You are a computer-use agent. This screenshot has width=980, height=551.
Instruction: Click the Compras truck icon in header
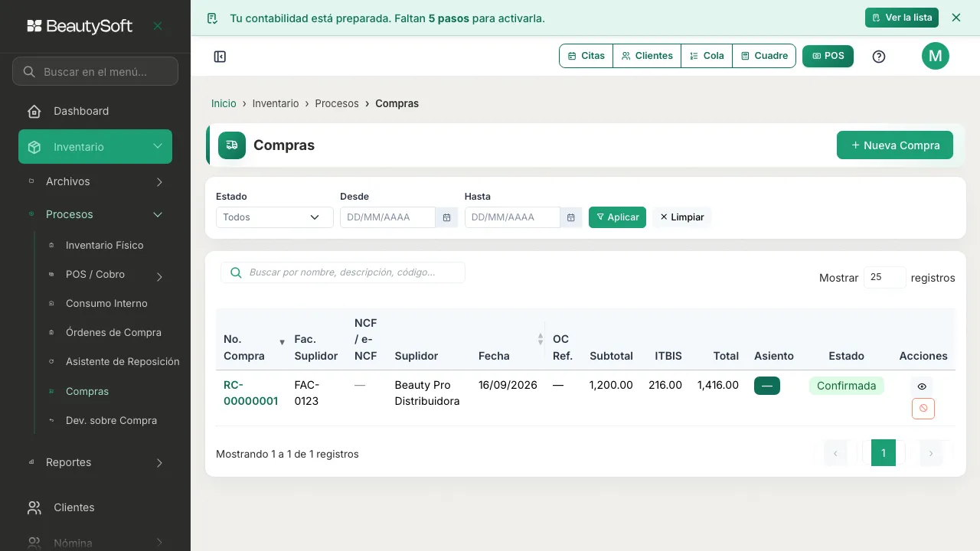pyautogui.click(x=232, y=145)
